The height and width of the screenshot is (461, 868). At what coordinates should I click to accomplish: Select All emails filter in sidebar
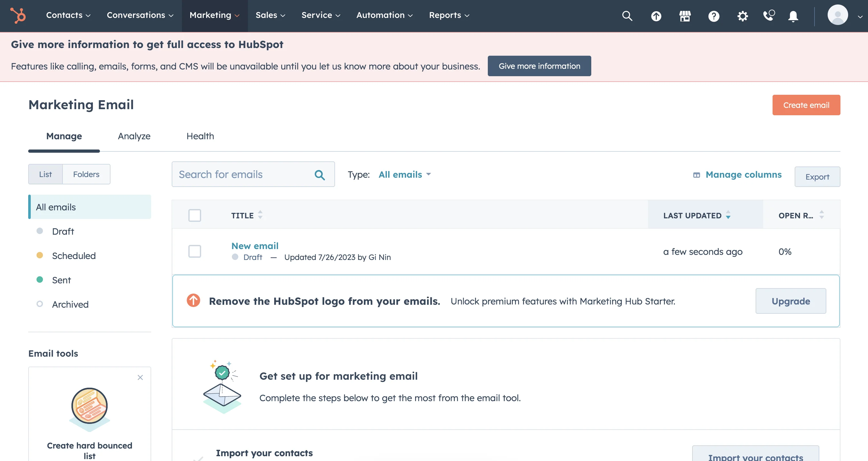click(x=90, y=207)
